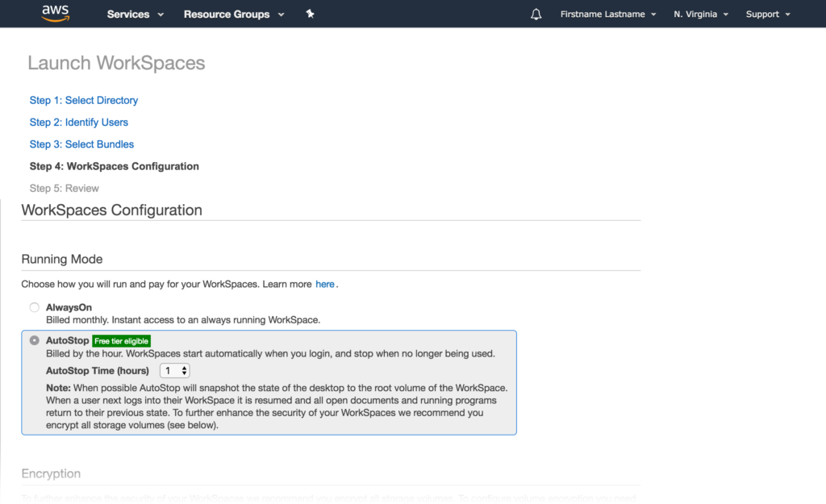
Task: Open the 'here' learn more link
Action: [324, 285]
